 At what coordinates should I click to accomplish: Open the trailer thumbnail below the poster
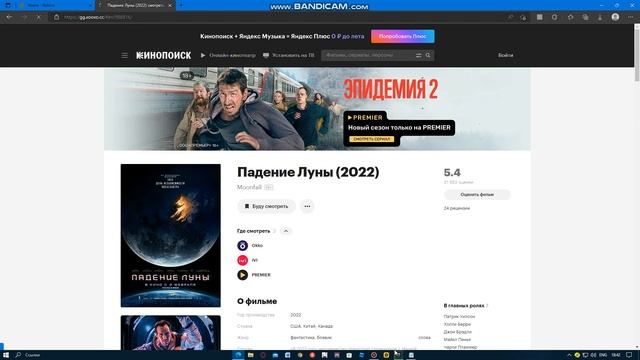click(x=171, y=332)
